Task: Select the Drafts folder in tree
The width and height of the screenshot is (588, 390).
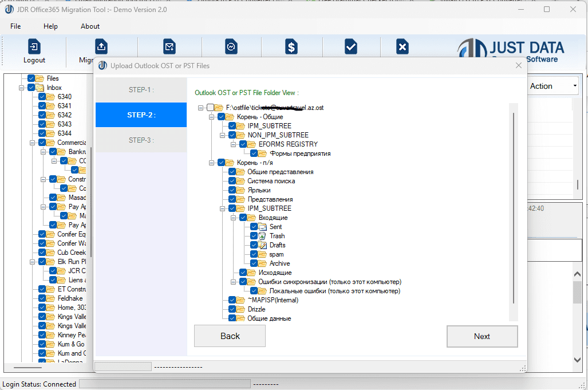Action: [276, 245]
